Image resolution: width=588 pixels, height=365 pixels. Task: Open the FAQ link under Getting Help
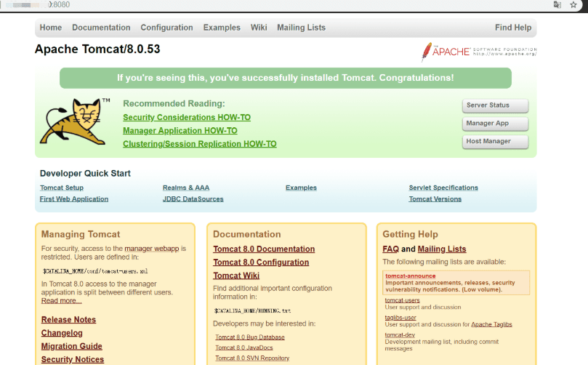(391, 249)
